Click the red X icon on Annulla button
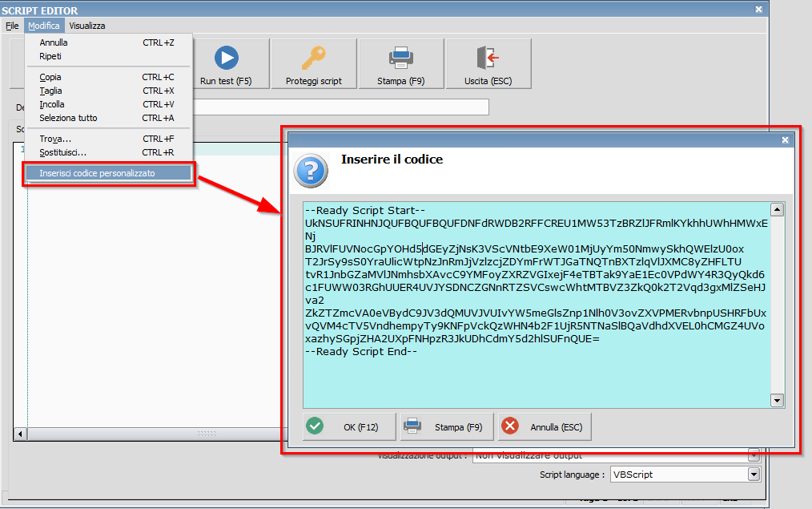This screenshot has width=812, height=509. tap(510, 426)
